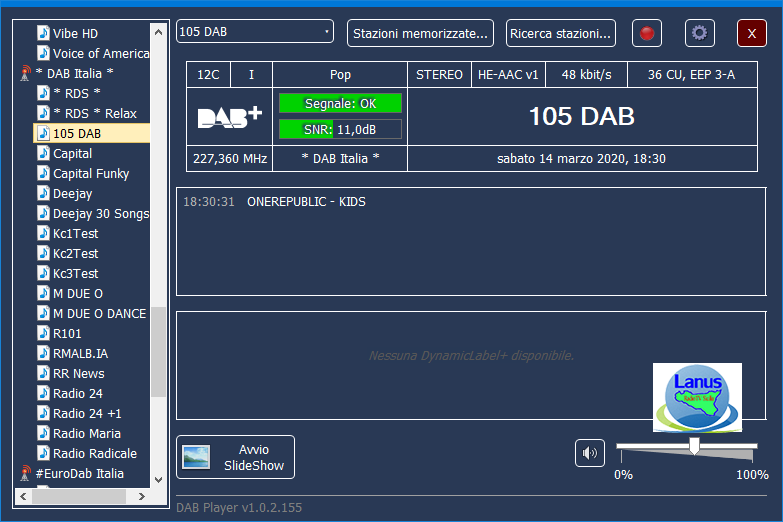Select Deejay 30 Songs station
Image resolution: width=783 pixels, height=522 pixels.
[101, 213]
